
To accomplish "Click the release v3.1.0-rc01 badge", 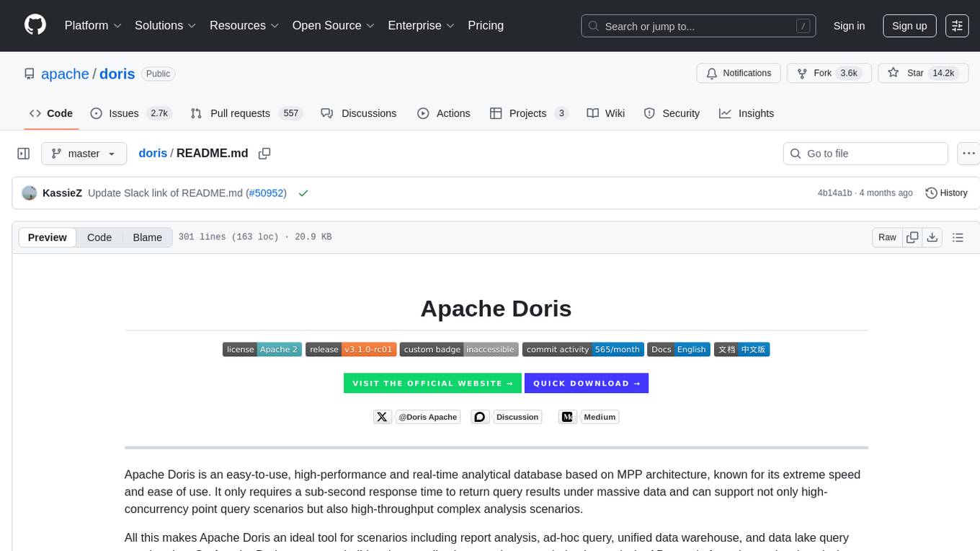I will [x=351, y=350].
